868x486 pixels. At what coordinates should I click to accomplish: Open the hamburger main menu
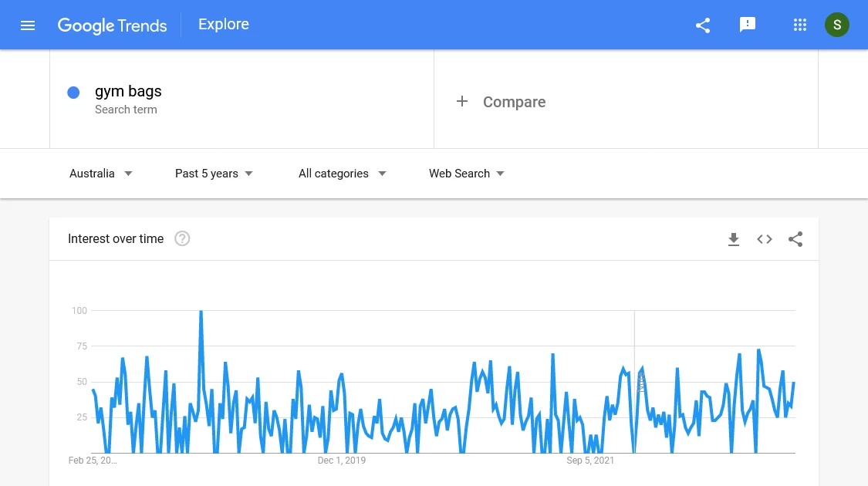click(28, 25)
